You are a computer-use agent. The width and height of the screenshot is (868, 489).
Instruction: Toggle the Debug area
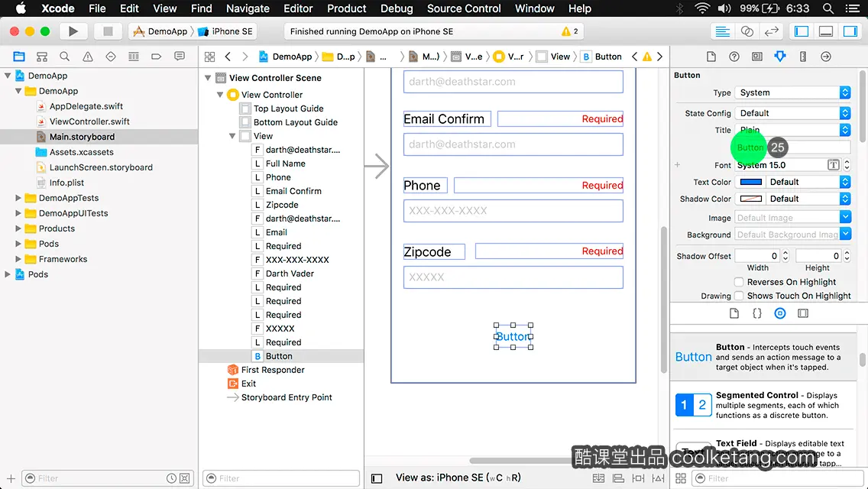pos(826,31)
